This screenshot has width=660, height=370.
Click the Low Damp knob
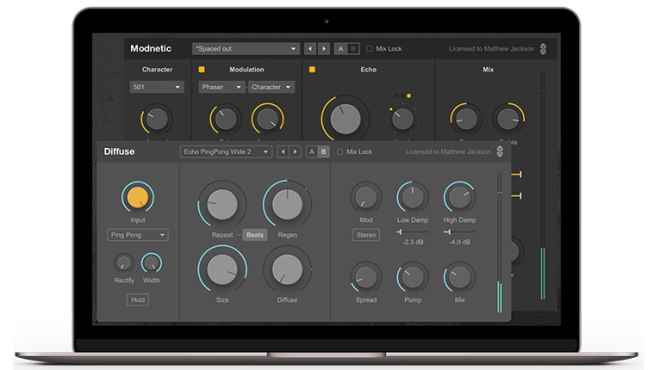tap(412, 197)
